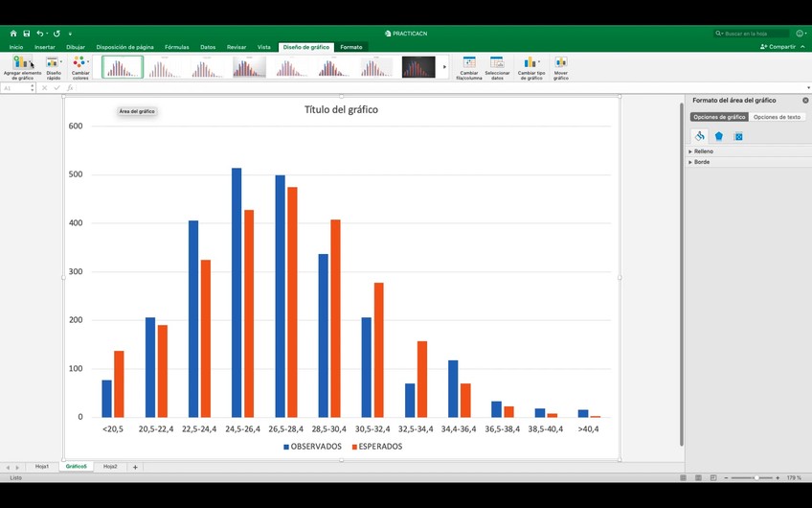The width and height of the screenshot is (812, 508).
Task: Open the Fórmulas ribbon tab
Action: (x=176, y=47)
